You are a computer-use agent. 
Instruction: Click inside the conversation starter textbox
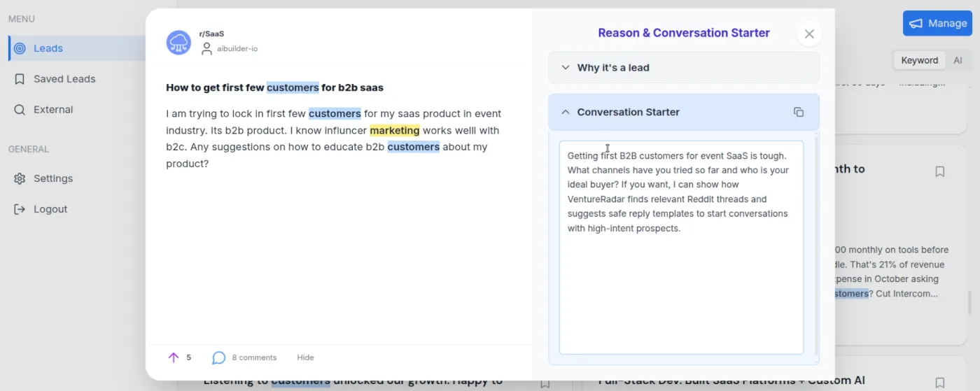[x=681, y=248]
